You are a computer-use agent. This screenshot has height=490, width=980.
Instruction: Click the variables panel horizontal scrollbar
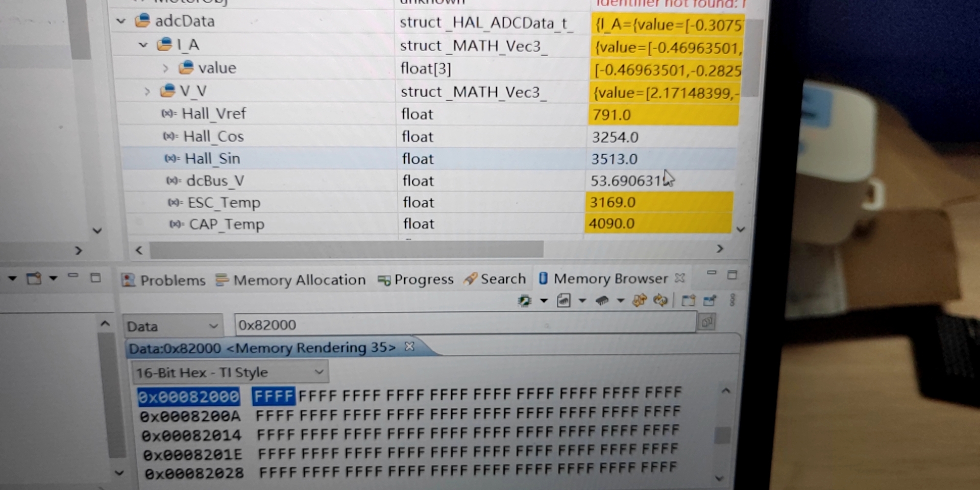346,250
